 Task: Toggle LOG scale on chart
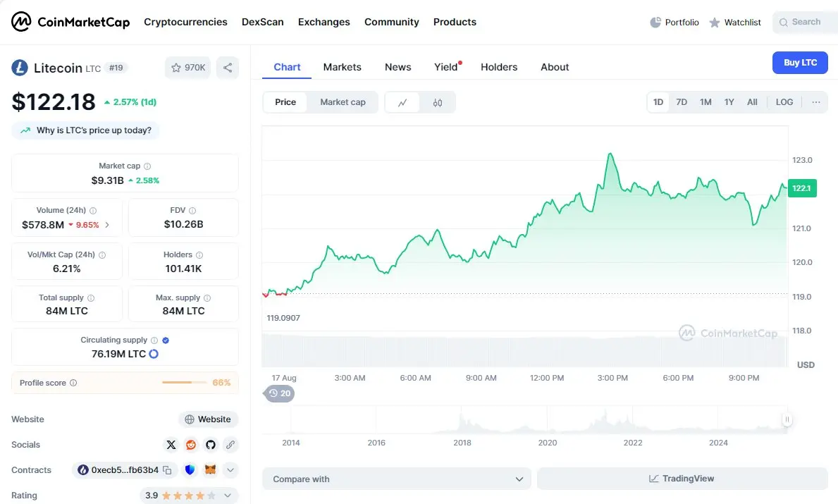[784, 102]
